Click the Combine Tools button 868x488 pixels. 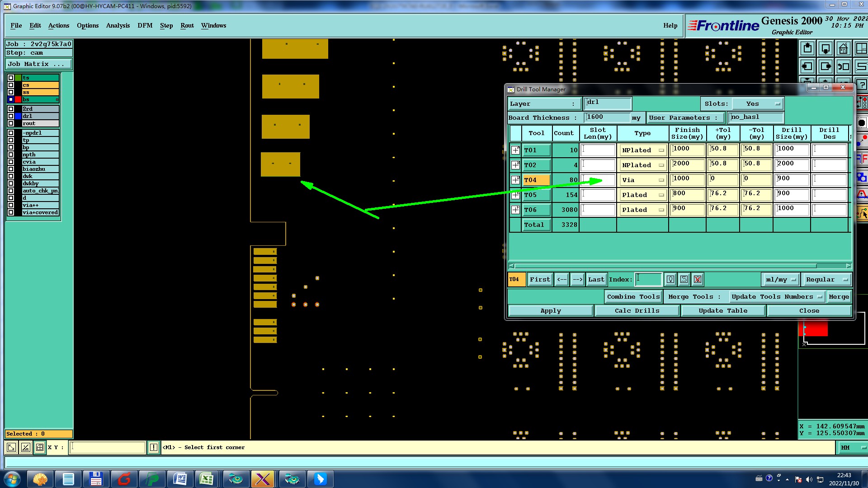point(633,297)
